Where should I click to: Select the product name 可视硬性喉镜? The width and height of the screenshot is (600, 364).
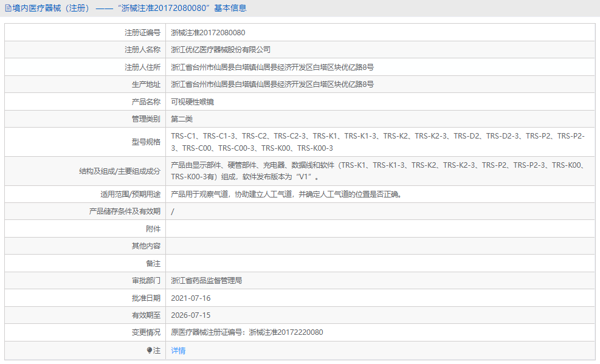point(190,101)
